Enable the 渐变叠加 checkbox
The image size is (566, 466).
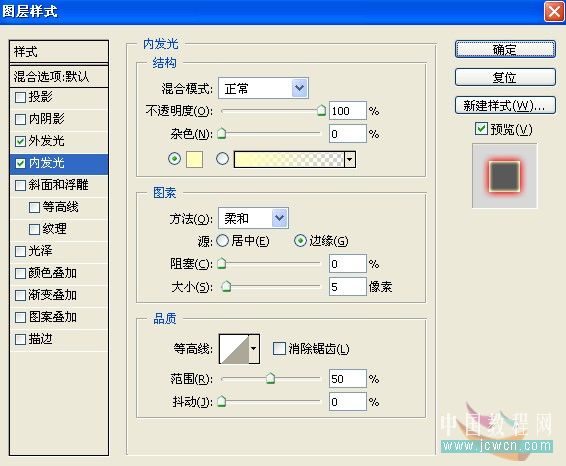pos(20,295)
